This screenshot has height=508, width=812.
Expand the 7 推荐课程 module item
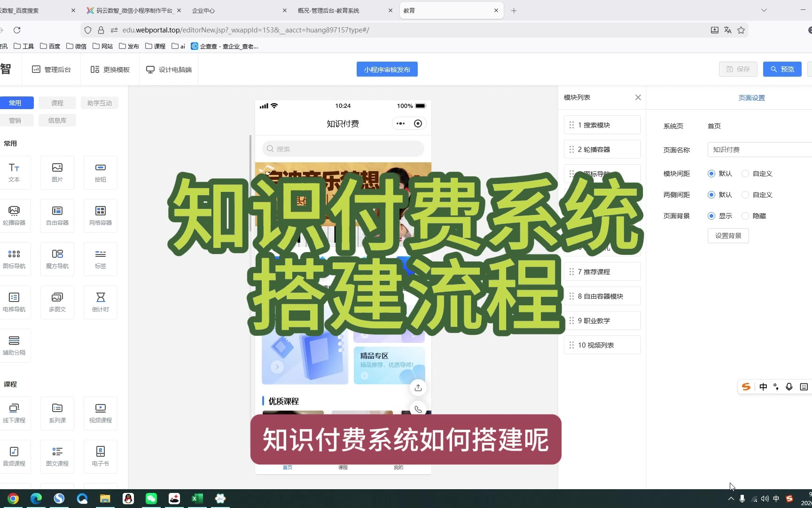click(x=602, y=272)
